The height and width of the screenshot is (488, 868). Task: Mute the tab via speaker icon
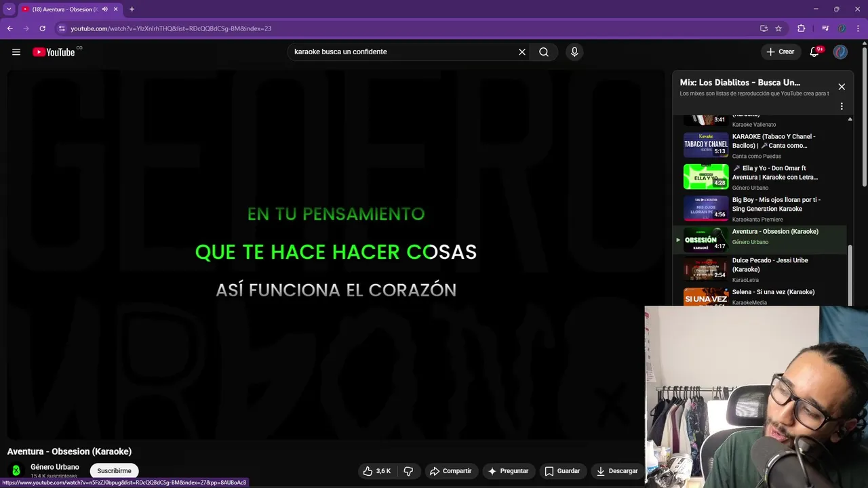tap(104, 9)
